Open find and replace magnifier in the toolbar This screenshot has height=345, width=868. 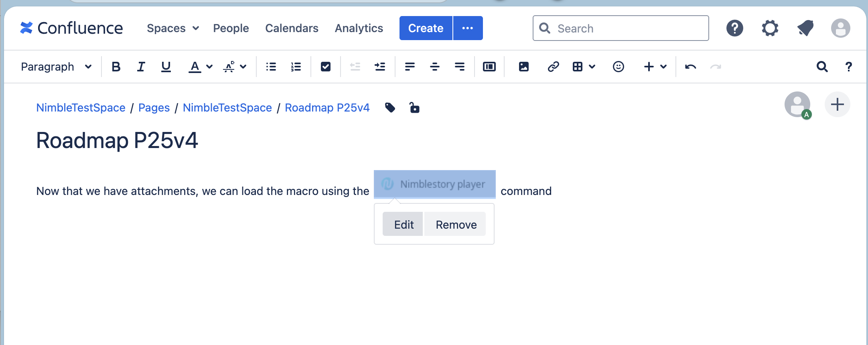pyautogui.click(x=822, y=67)
